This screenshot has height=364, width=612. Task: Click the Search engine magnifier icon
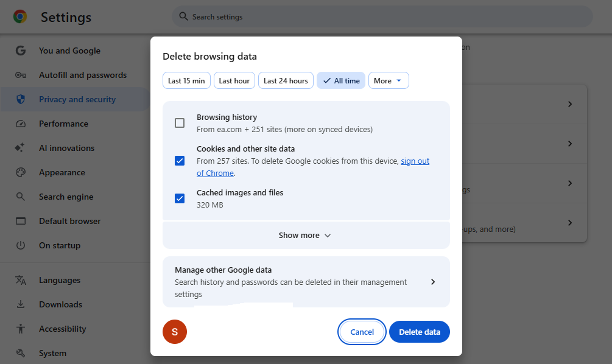click(21, 197)
